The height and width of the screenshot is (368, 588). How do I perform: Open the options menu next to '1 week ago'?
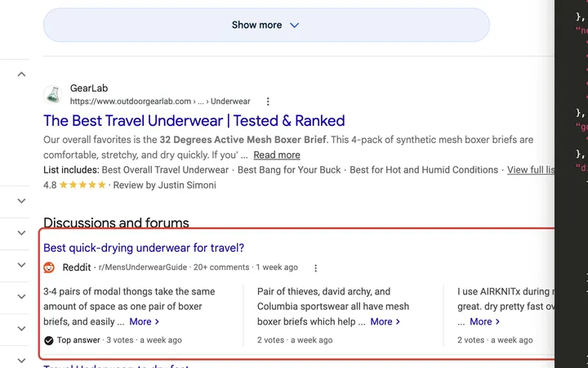pos(316,267)
